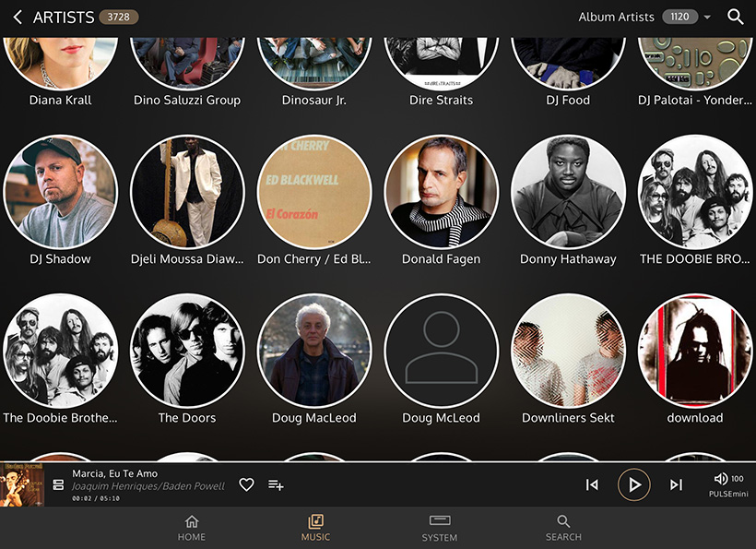Select the MUSIC tab

(x=315, y=528)
